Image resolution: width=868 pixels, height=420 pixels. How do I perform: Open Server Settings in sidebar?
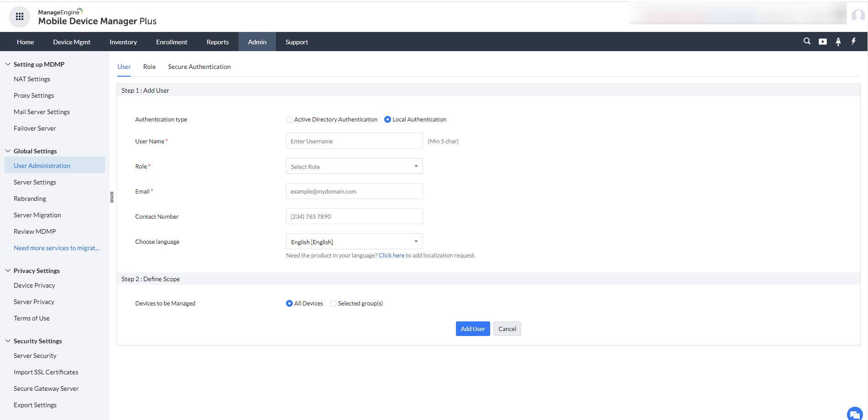coord(35,182)
